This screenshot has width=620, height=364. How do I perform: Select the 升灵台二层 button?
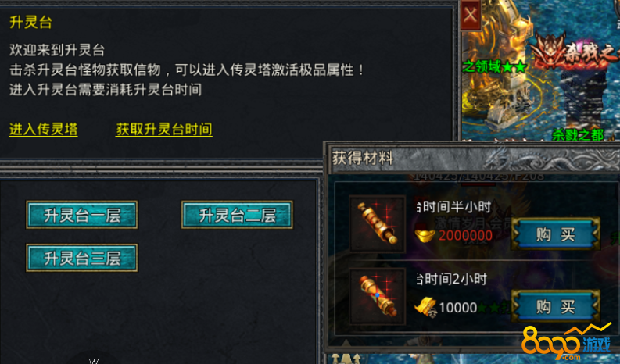[x=237, y=215]
